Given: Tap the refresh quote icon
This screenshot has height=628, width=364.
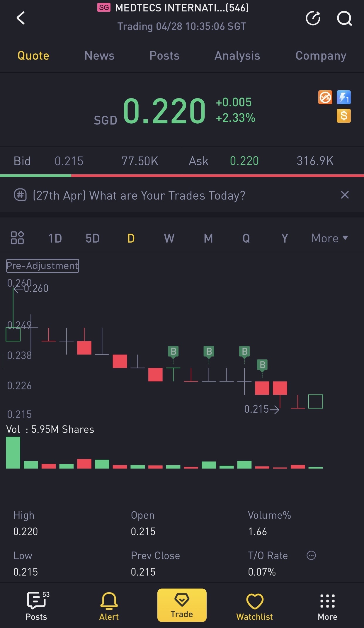Looking at the screenshot, I should (313, 18).
